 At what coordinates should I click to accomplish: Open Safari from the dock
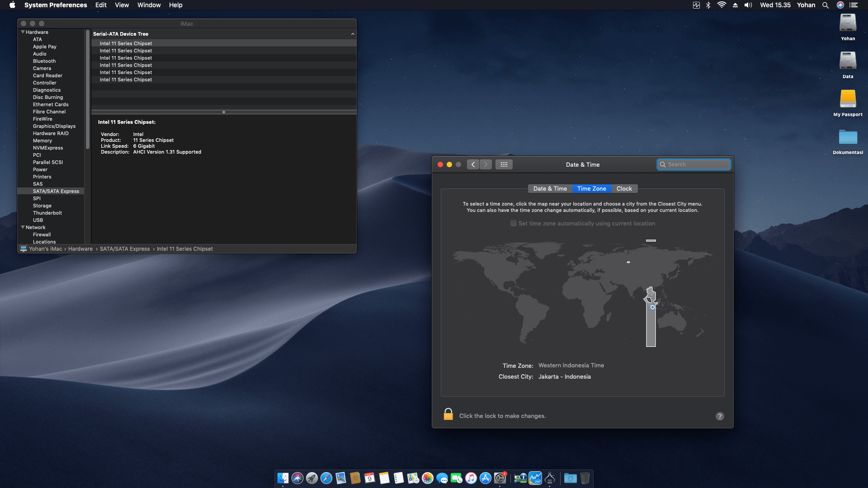click(x=326, y=478)
